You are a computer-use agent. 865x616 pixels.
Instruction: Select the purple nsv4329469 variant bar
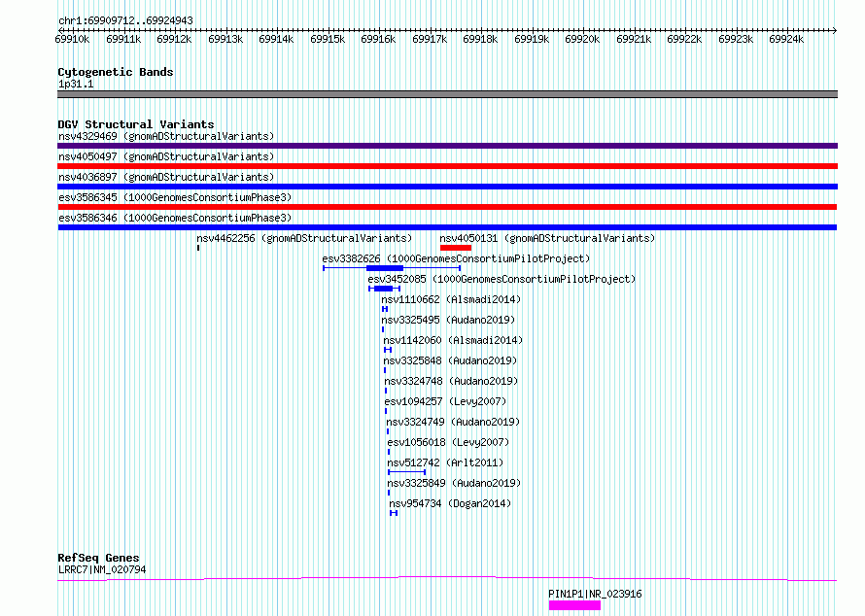(x=447, y=146)
